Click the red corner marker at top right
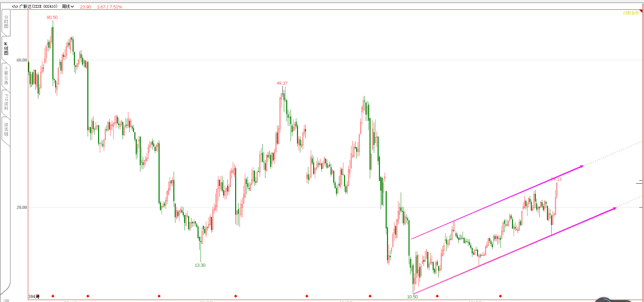Image resolution: width=644 pixels, height=302 pixels. pyautogui.click(x=641, y=11)
